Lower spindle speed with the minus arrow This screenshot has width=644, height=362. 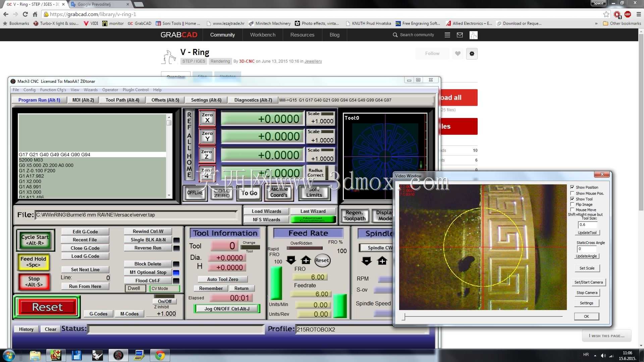coord(367,261)
